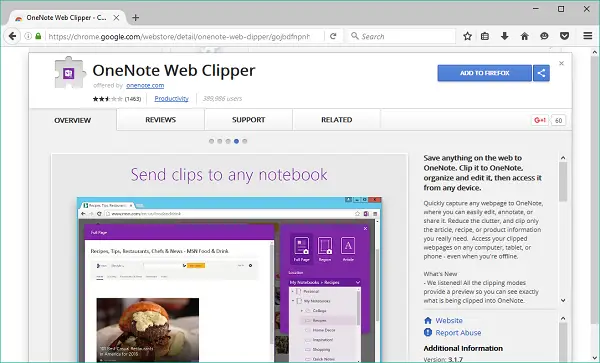Click the URL address bar

[180, 36]
